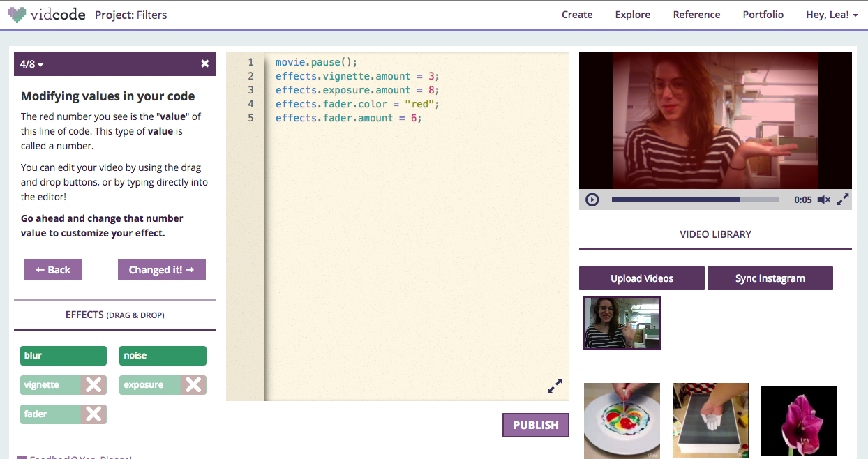The image size is (868, 459).
Task: Publish the project
Action: click(536, 425)
